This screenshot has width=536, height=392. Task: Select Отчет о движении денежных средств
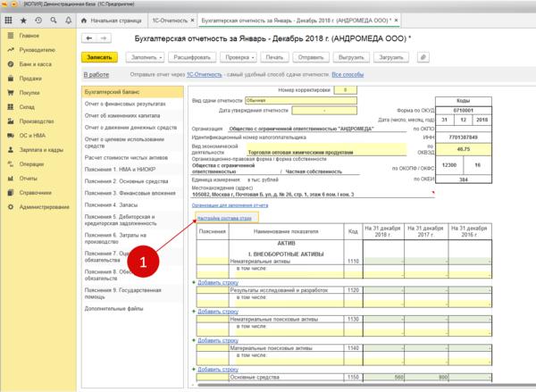point(132,128)
